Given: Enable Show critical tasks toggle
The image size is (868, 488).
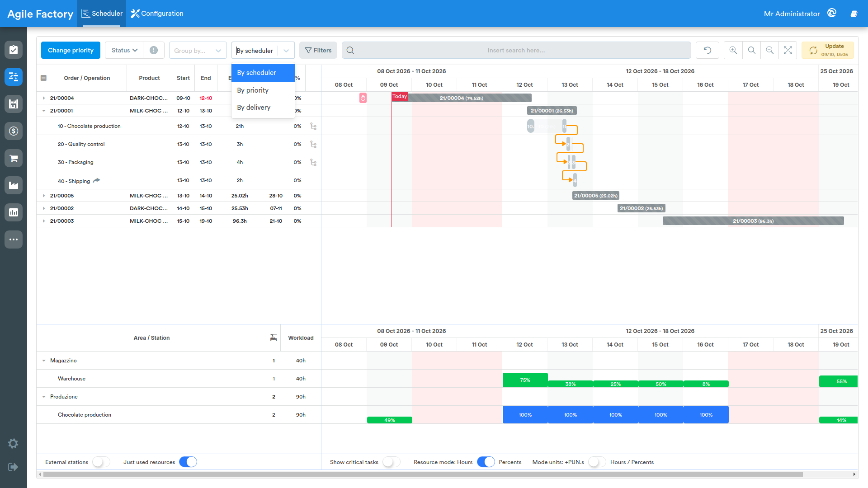Looking at the screenshot, I should pos(392,462).
